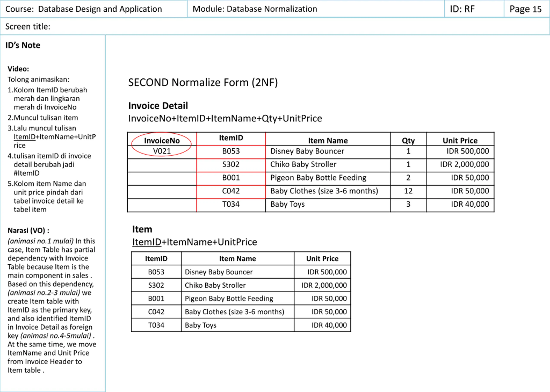This screenshot has width=550, height=392.
Task: Click the 'ID's Note' heading
Action: point(23,45)
